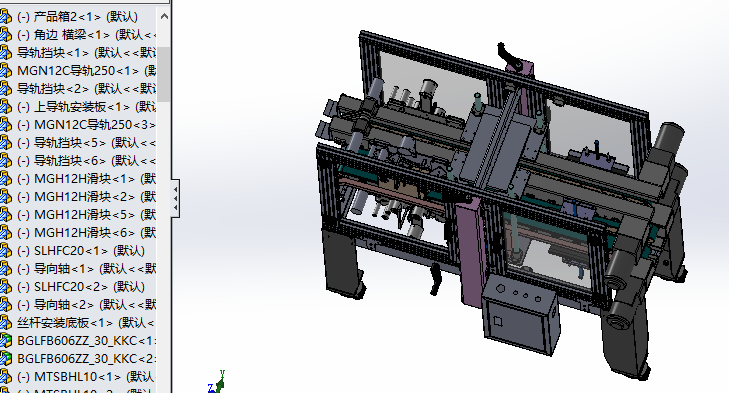Click the feature tree scrollbar thumb

[x=164, y=74]
